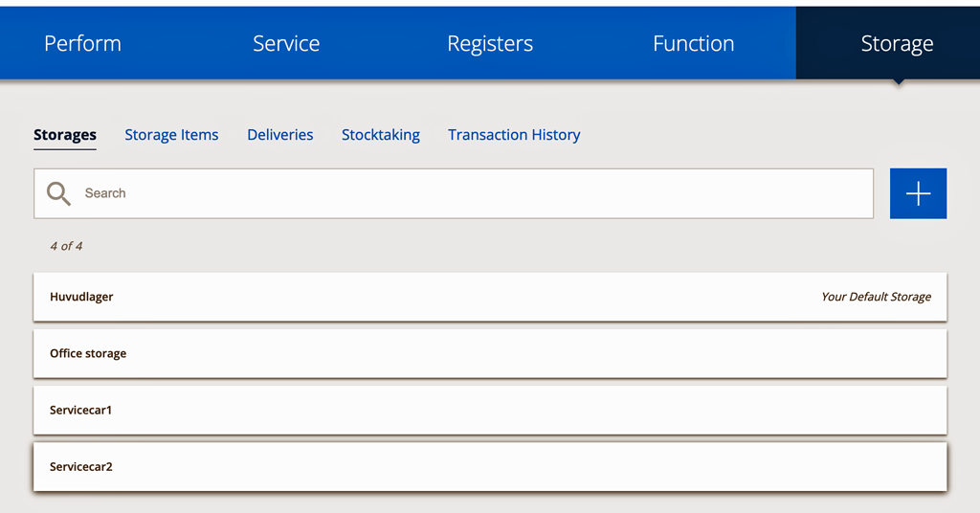
Task: Add a new storage with plus button
Action: pos(918,193)
